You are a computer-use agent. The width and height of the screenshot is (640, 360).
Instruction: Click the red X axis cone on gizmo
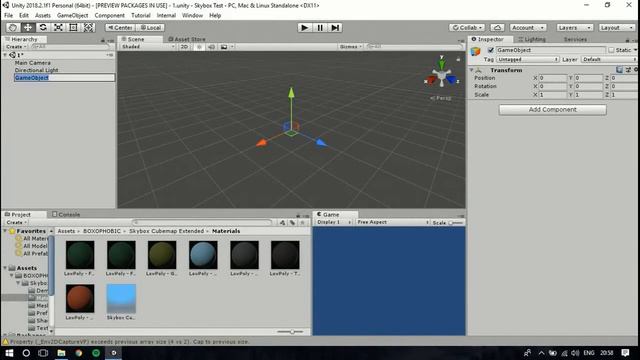[431, 80]
